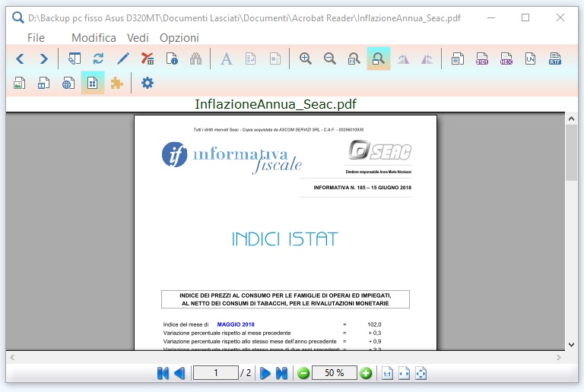Open the Opzioni menu
The height and width of the screenshot is (392, 584).
[x=179, y=38]
